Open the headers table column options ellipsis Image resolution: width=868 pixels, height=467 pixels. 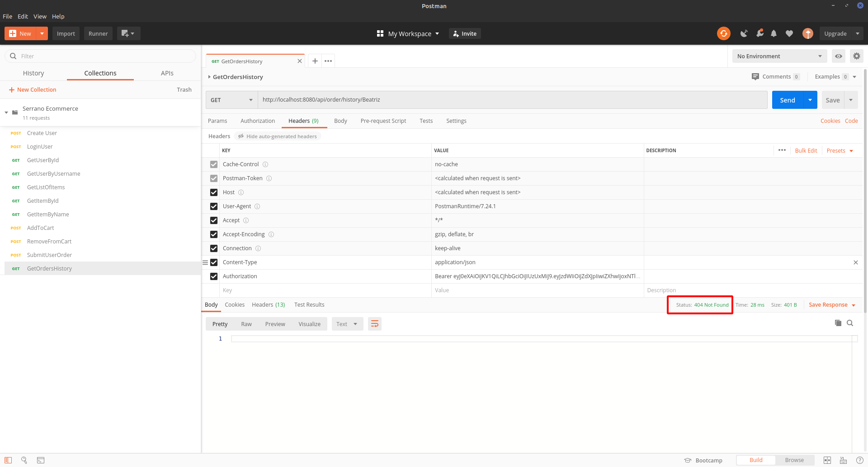782,150
